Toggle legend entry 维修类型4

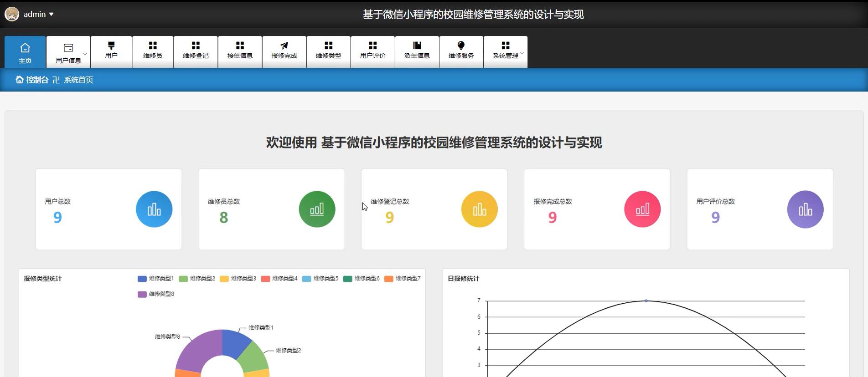tap(279, 279)
